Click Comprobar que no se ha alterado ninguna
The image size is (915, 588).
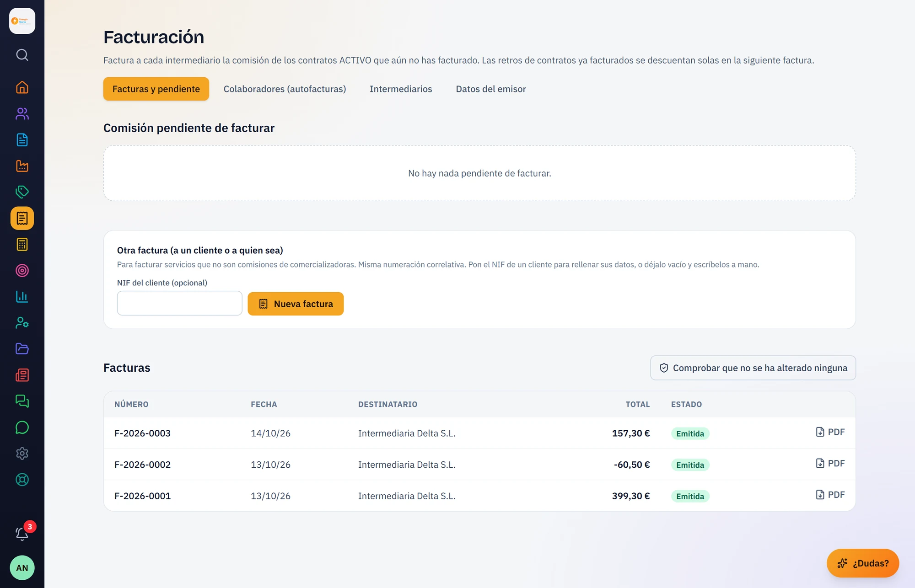[x=753, y=368]
